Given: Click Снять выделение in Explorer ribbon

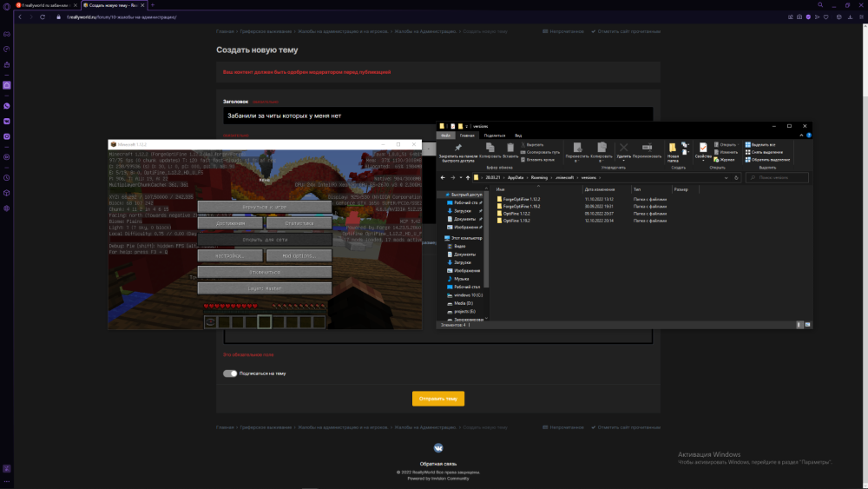Looking at the screenshot, I should (x=764, y=152).
